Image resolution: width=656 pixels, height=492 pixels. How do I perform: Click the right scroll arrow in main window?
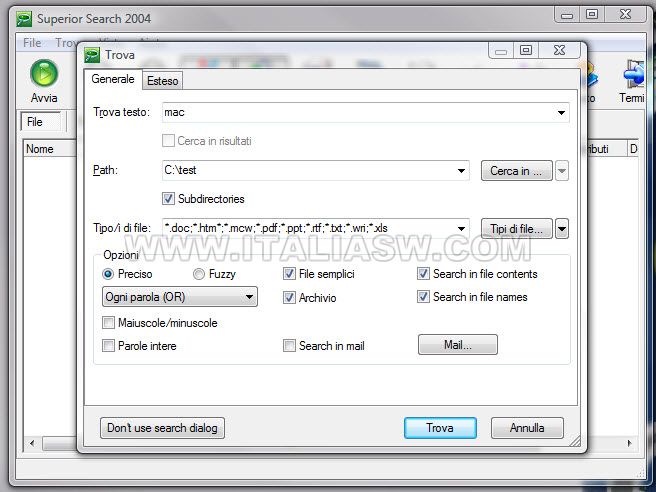point(630,443)
